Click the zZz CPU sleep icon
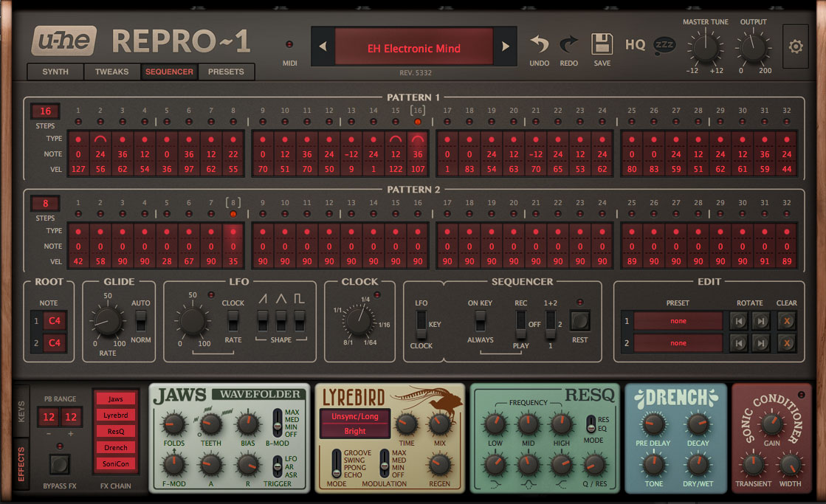The width and height of the screenshot is (826, 504). pos(664,44)
